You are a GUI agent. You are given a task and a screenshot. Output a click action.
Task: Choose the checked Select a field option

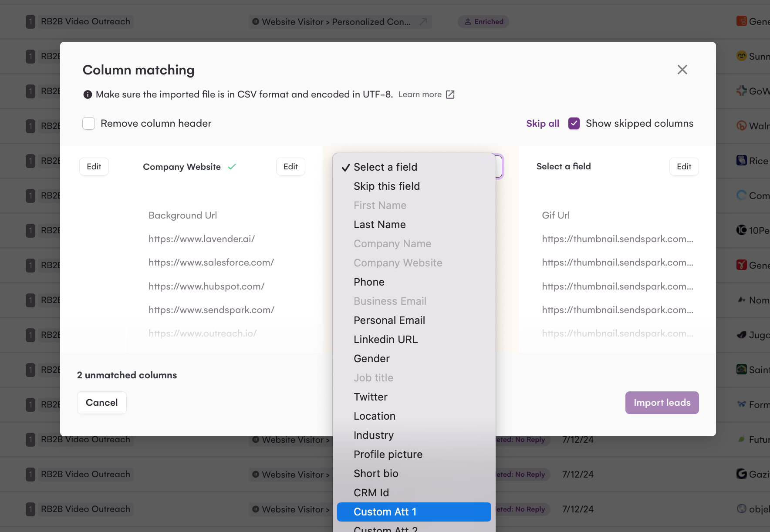[x=414, y=167]
